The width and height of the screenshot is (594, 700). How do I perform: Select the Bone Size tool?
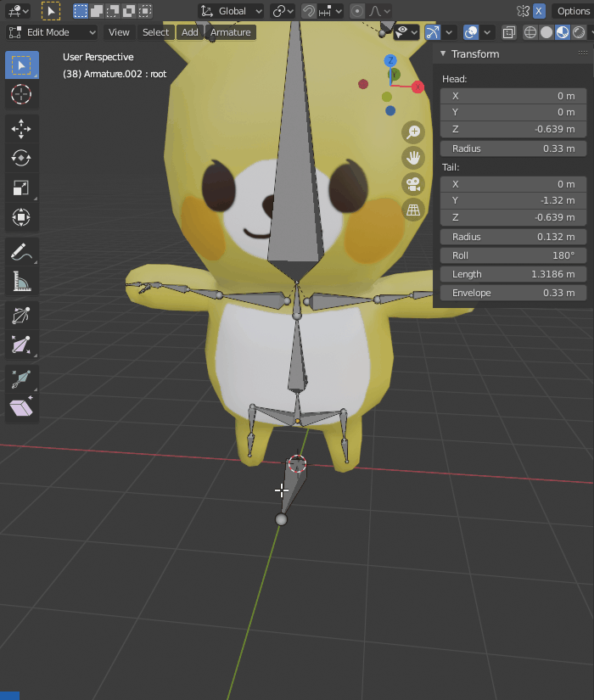[x=21, y=345]
